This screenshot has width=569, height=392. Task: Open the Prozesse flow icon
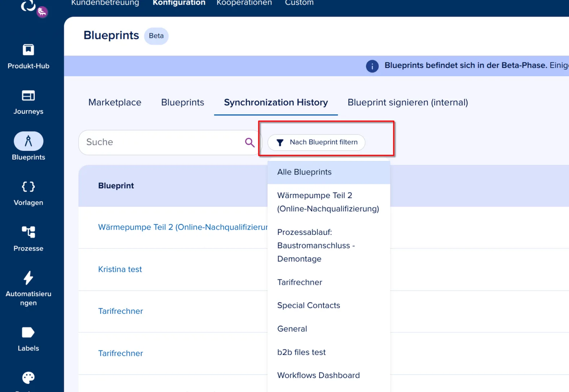(x=29, y=232)
